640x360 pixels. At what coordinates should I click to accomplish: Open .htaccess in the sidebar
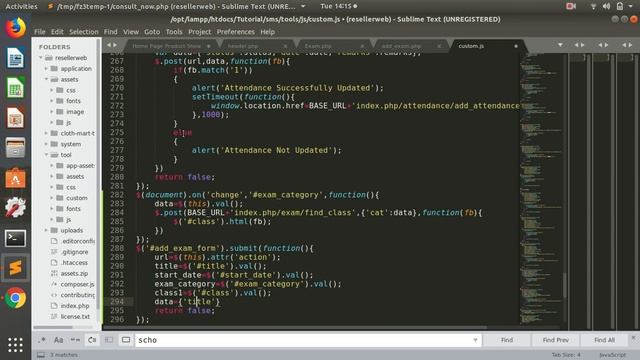point(74,262)
